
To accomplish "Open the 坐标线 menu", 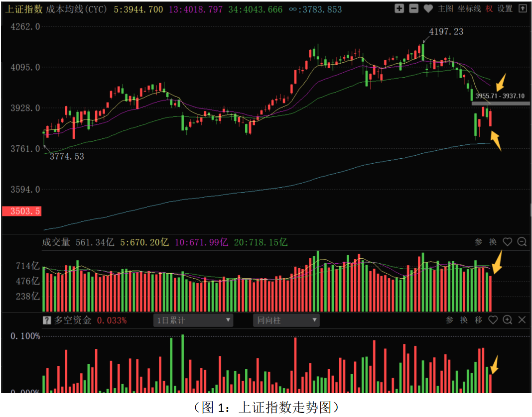I will [469, 9].
